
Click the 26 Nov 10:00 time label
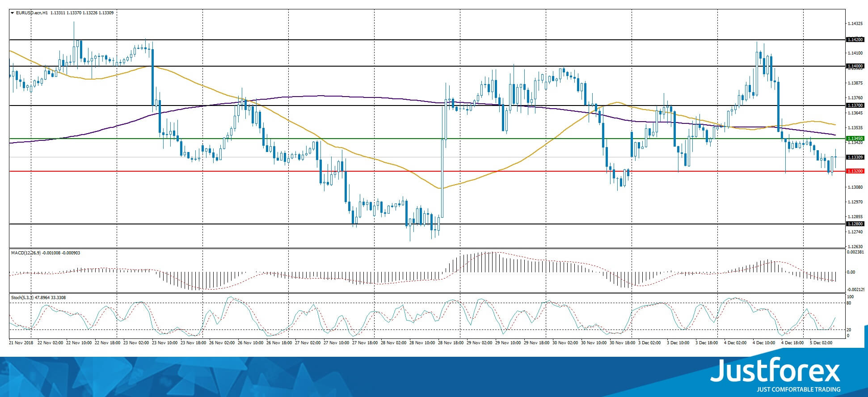[x=251, y=343]
